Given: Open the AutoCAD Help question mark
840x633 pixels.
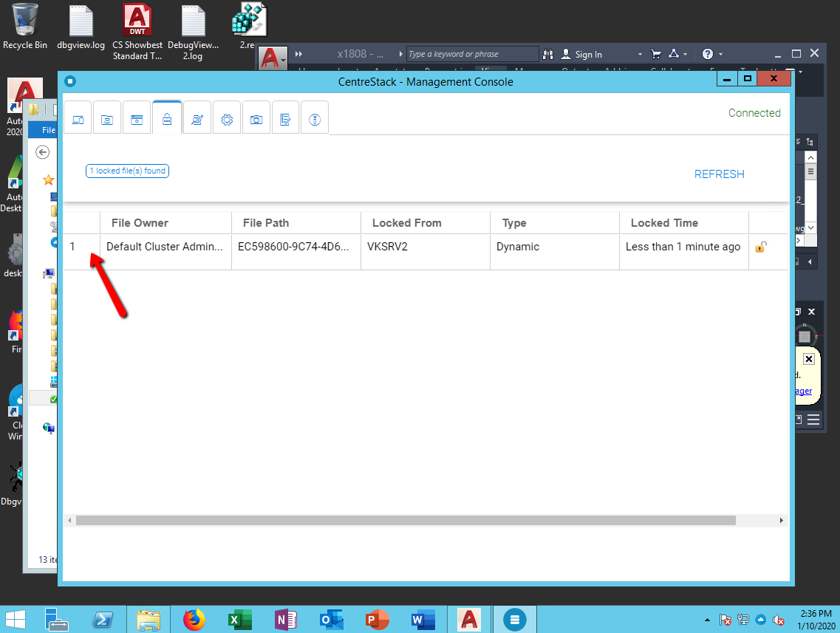Looking at the screenshot, I should coord(708,54).
